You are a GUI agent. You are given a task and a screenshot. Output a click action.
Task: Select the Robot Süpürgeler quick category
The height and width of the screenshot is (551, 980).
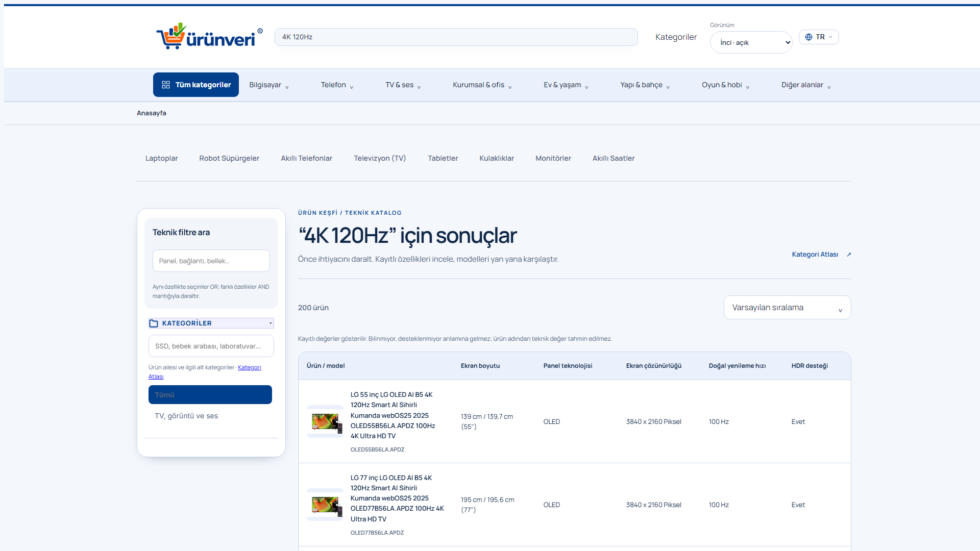(229, 158)
